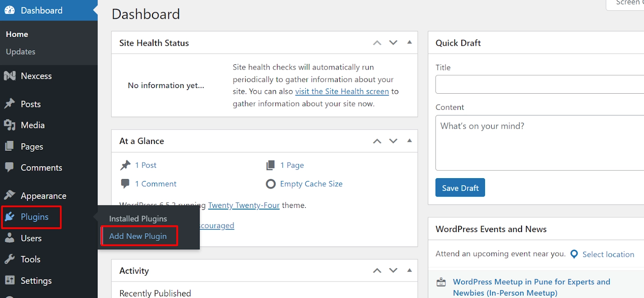Move At a Glance widget down
This screenshot has width=644, height=298.
(393, 141)
